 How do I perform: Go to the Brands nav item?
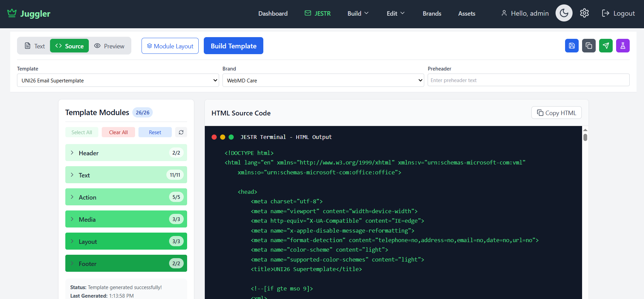432,13
